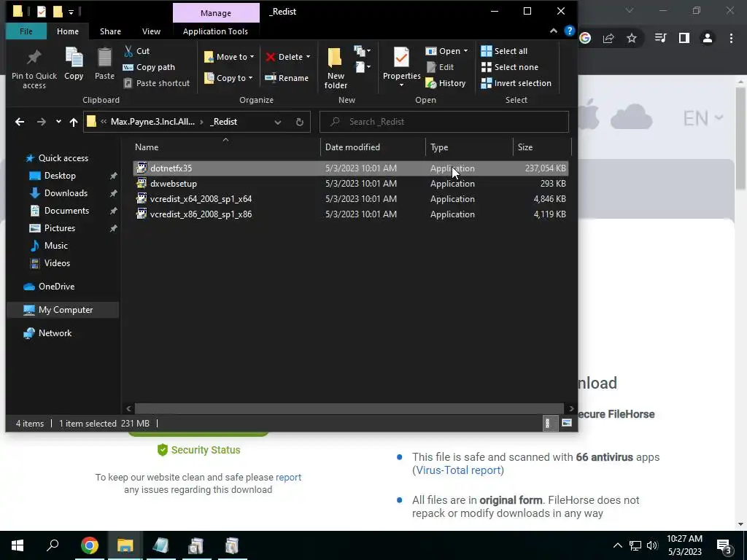
Task: Click the Search _Redist box
Action: point(444,122)
